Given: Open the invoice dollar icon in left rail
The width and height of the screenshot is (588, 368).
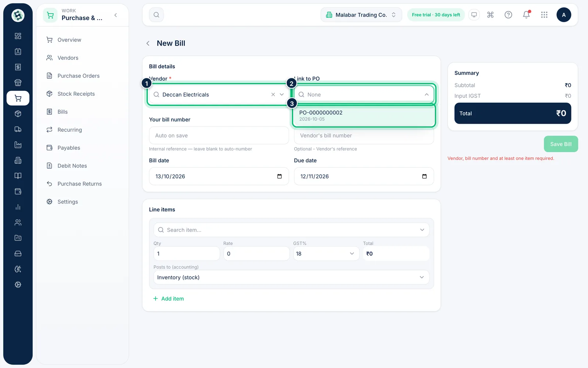Looking at the screenshot, I should point(18,67).
